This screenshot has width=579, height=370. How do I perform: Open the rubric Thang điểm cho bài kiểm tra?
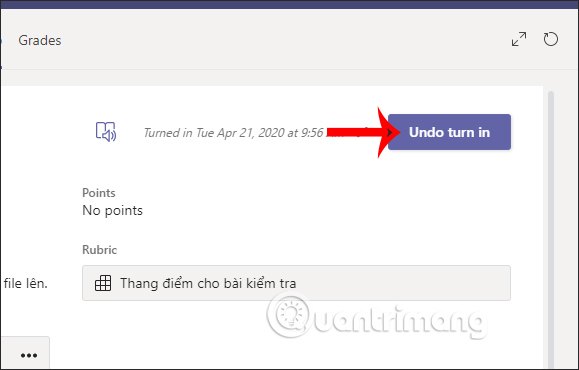coord(296,283)
